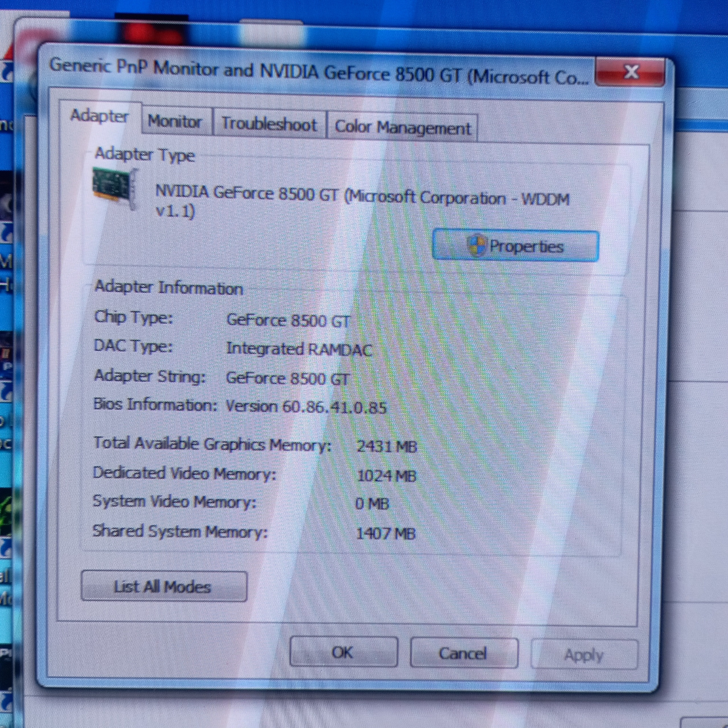728x728 pixels.
Task: Go to the Color Management tab
Action: (402, 128)
